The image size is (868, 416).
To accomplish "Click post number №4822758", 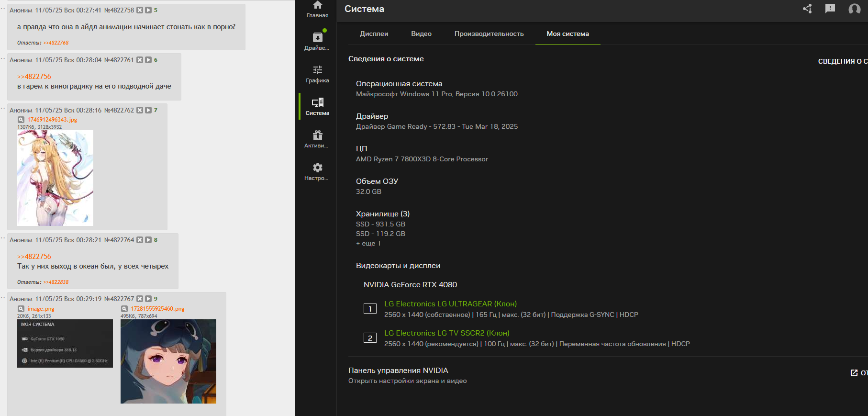I will (119, 10).
